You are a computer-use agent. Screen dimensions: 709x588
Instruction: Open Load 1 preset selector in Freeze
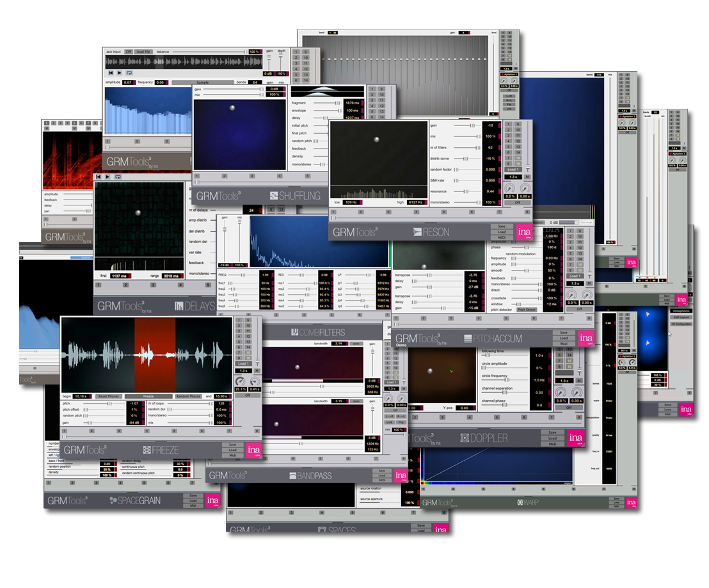coord(243,363)
